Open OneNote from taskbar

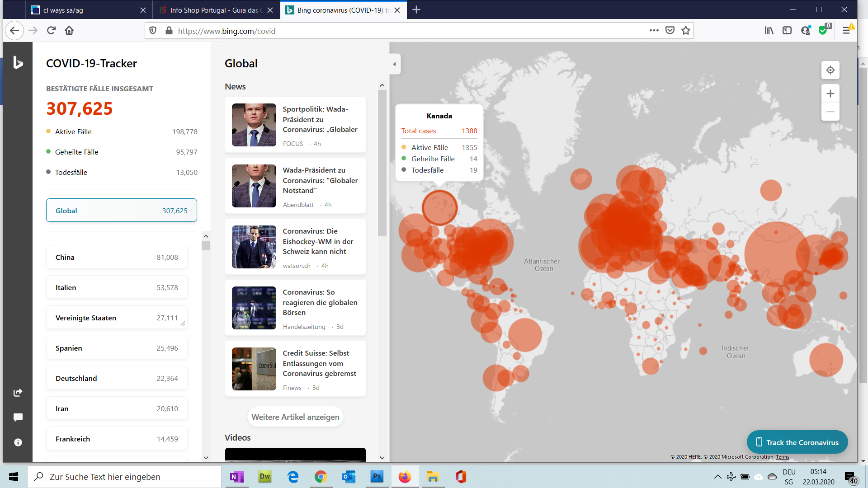[x=236, y=477]
